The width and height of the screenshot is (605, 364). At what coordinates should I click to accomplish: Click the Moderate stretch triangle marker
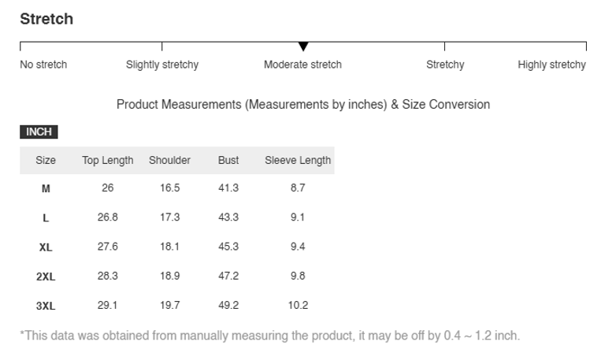[303, 47]
